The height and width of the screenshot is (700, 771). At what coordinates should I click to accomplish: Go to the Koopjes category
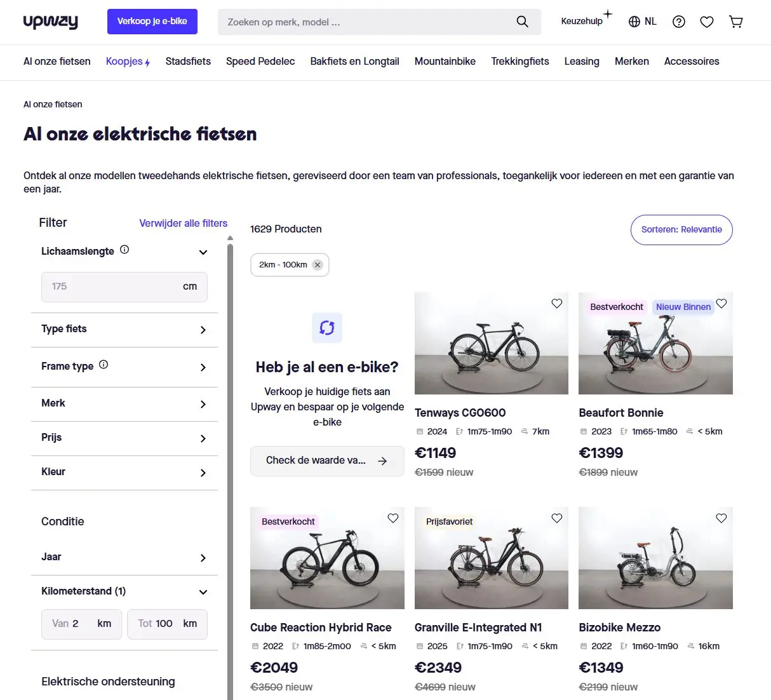pyautogui.click(x=127, y=62)
